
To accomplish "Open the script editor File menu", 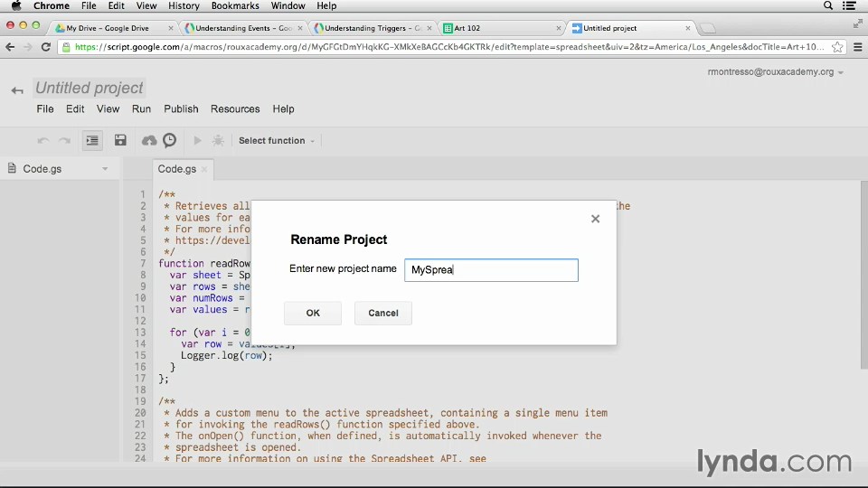I will (45, 109).
